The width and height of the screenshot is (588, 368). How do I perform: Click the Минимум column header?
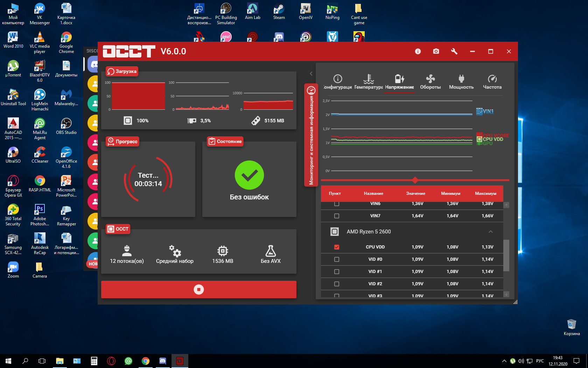[451, 193]
